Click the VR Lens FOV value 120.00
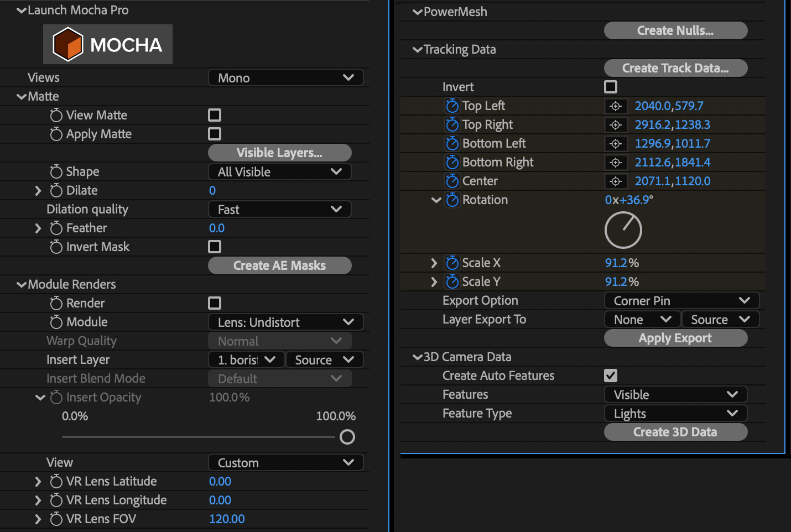The height and width of the screenshot is (532, 791). pos(227,519)
